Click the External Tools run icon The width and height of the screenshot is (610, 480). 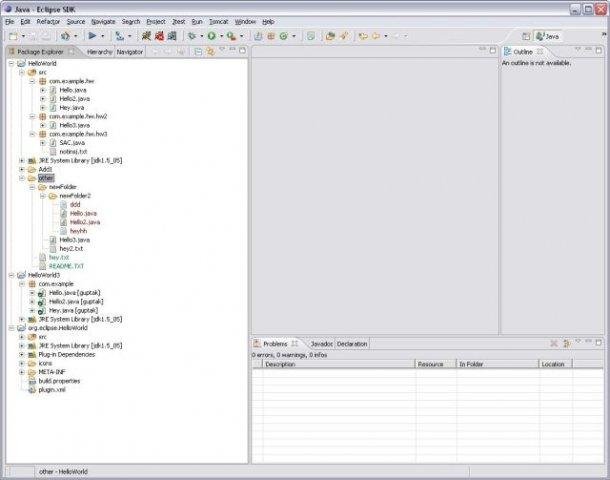pos(231,36)
